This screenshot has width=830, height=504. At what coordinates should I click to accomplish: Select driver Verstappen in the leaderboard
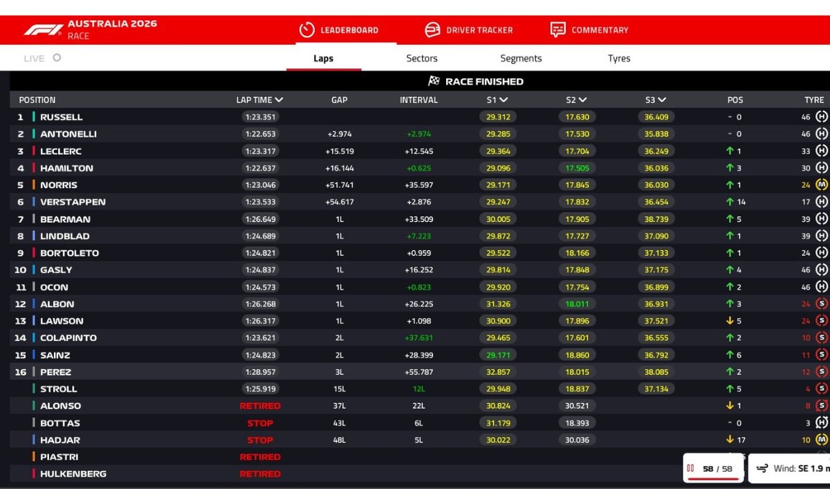73,202
